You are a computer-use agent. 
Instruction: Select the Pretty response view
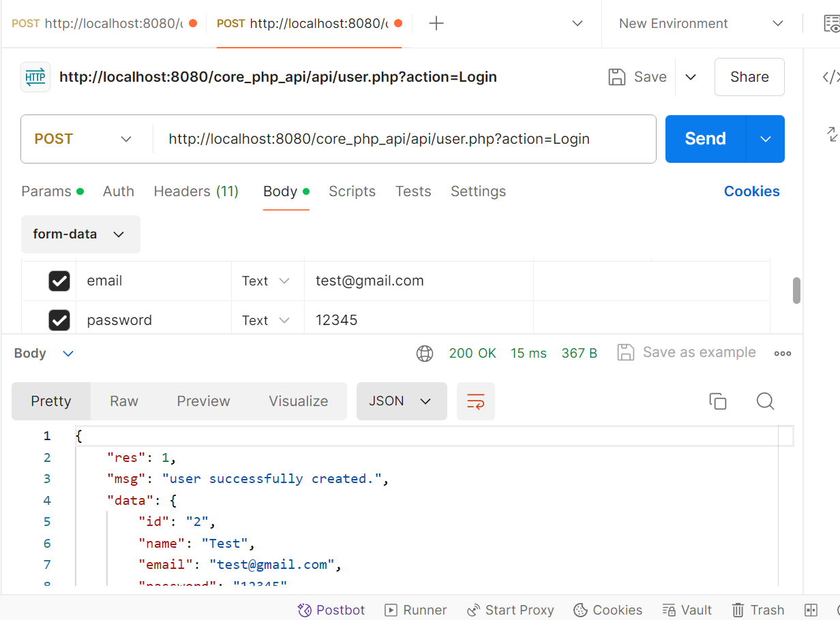point(51,401)
